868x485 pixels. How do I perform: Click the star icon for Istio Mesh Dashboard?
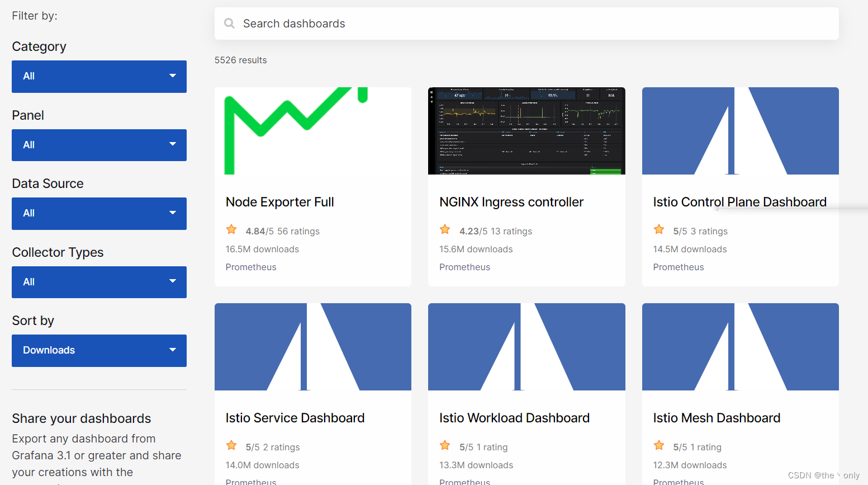pos(659,445)
